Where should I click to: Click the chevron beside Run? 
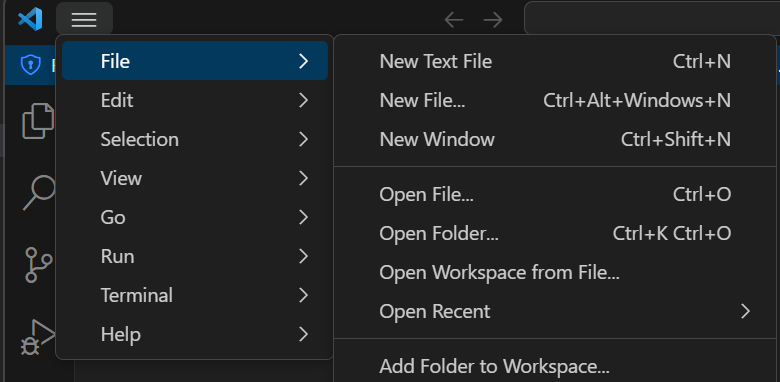click(x=303, y=256)
